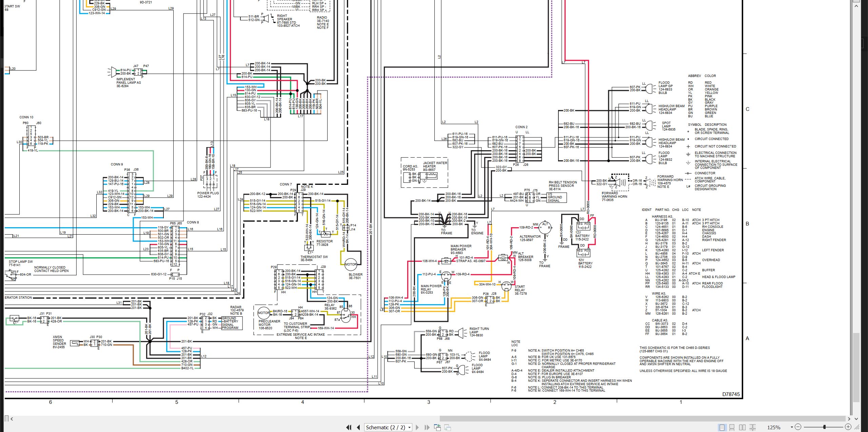This screenshot has width=868, height=432.
Task: Click the drawing number D78745
Action: point(731,394)
